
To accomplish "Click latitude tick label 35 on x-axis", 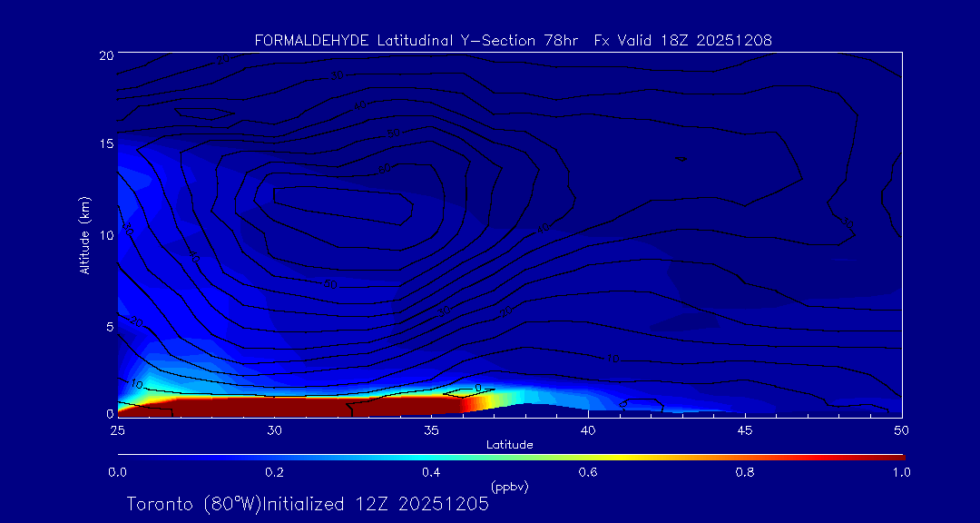I will click(x=431, y=429).
